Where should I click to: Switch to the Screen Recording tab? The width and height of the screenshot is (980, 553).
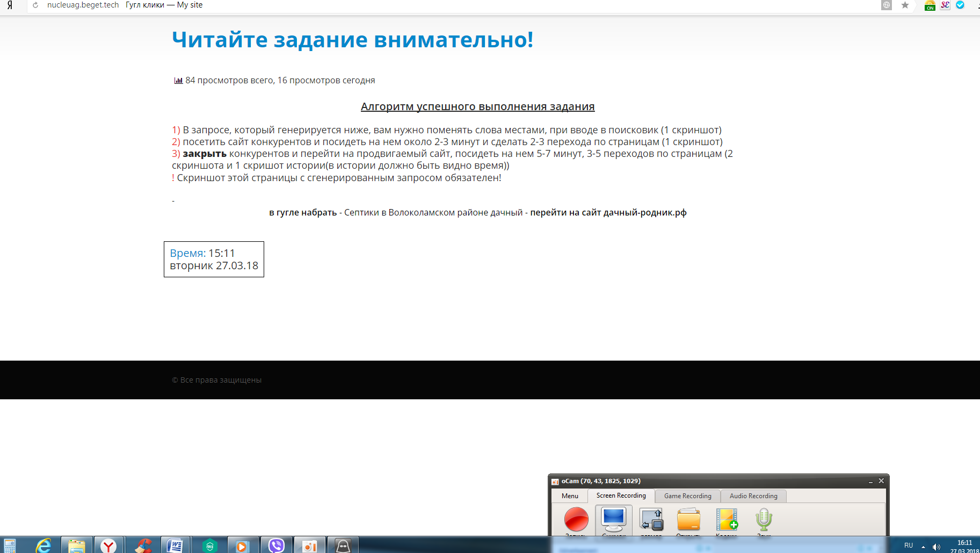[x=621, y=495]
